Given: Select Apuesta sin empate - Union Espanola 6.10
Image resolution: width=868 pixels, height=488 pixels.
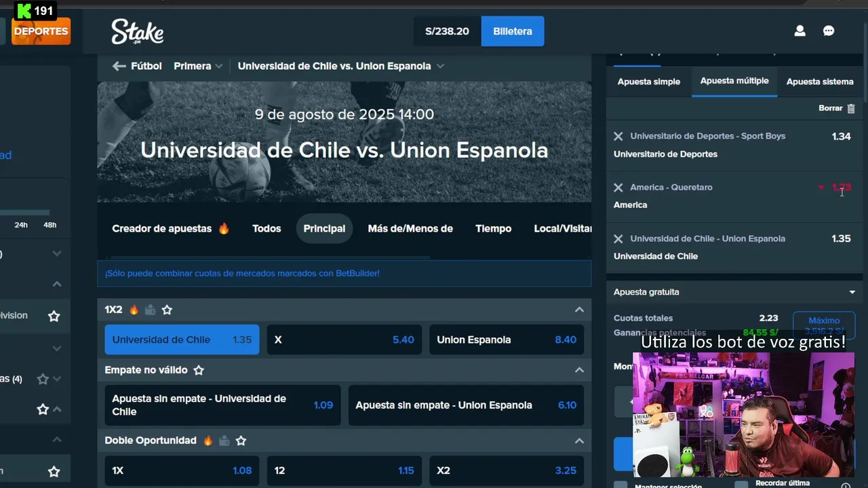Looking at the screenshot, I should (466, 405).
